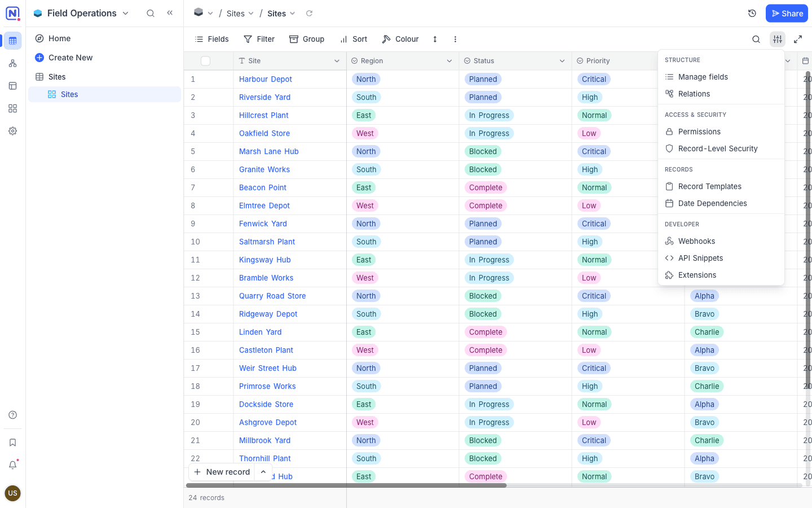Open the notifications bell icon
Image resolution: width=812 pixels, height=508 pixels.
pyautogui.click(x=12, y=465)
